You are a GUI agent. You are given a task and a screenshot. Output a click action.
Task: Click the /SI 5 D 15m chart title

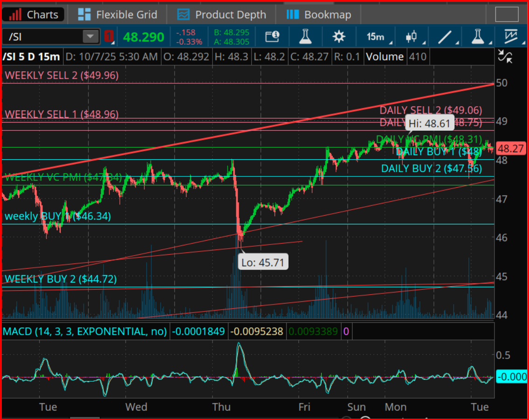[32, 57]
